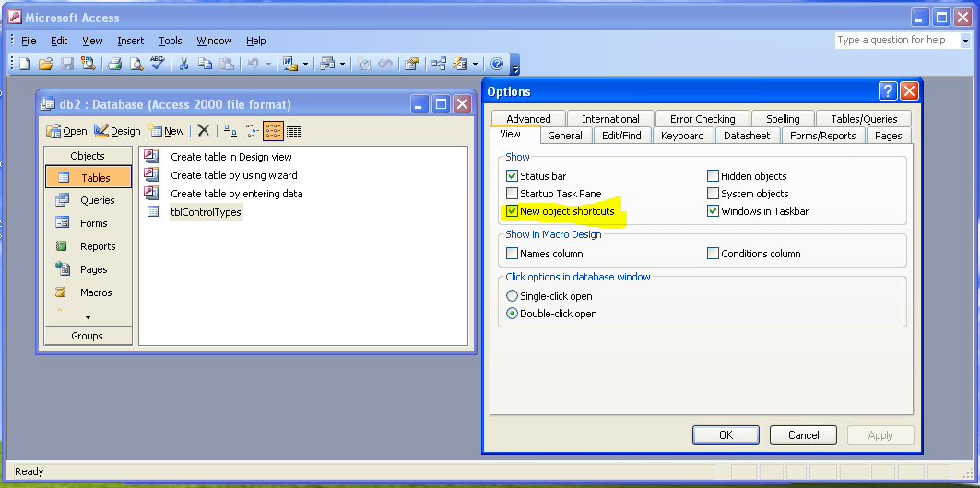The image size is (980, 488).
Task: Click the OfficeLinks Word merge icon
Action: point(290,63)
